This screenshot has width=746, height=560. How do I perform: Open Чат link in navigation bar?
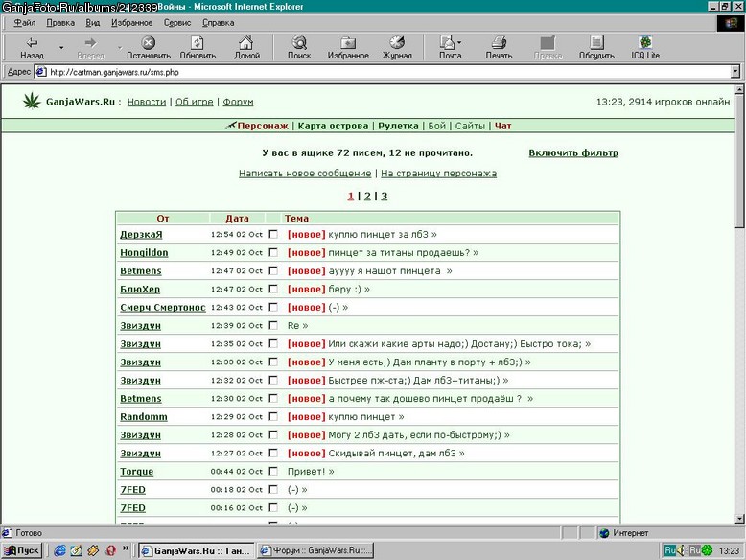[x=502, y=126]
